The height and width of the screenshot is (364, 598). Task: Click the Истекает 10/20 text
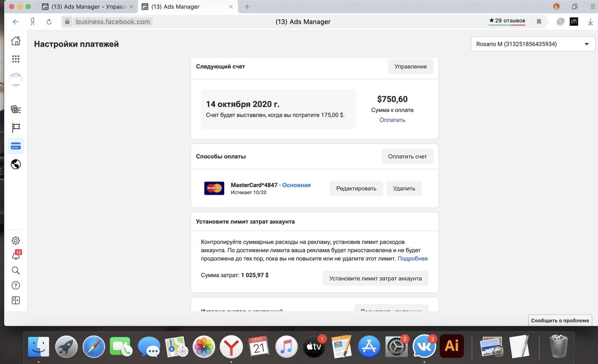[x=249, y=192]
